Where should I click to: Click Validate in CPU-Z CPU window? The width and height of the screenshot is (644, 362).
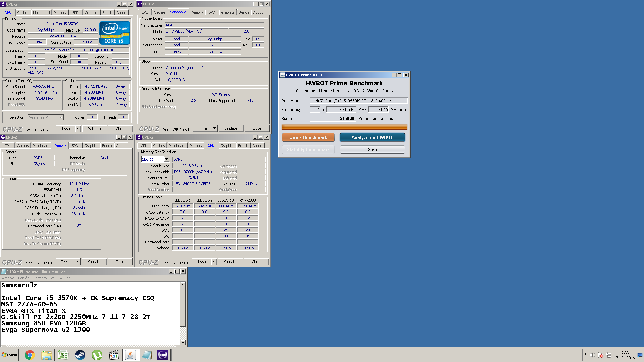(x=94, y=129)
